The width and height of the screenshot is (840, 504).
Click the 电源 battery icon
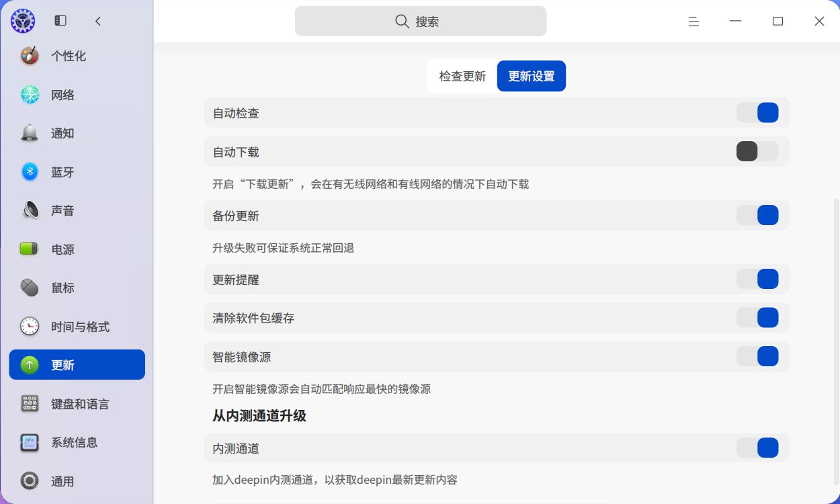[30, 249]
